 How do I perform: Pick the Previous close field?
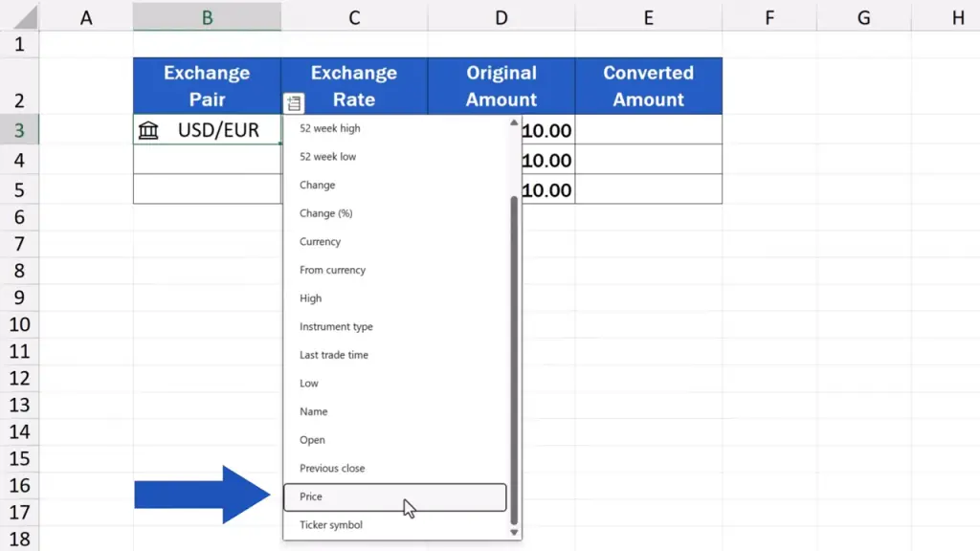coord(332,469)
